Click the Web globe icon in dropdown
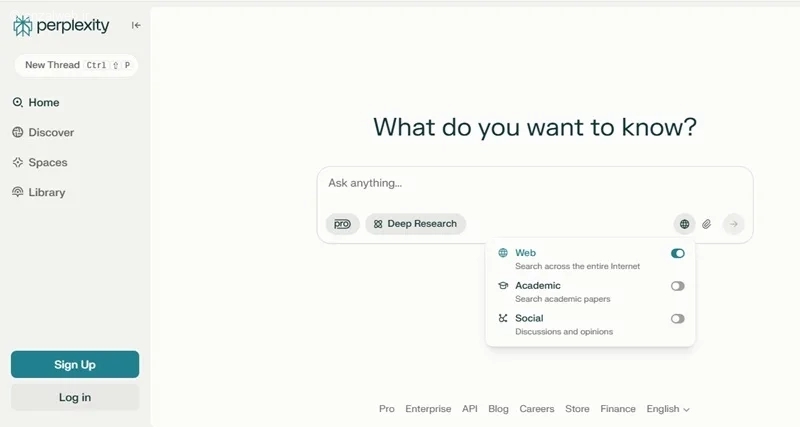 coord(503,253)
